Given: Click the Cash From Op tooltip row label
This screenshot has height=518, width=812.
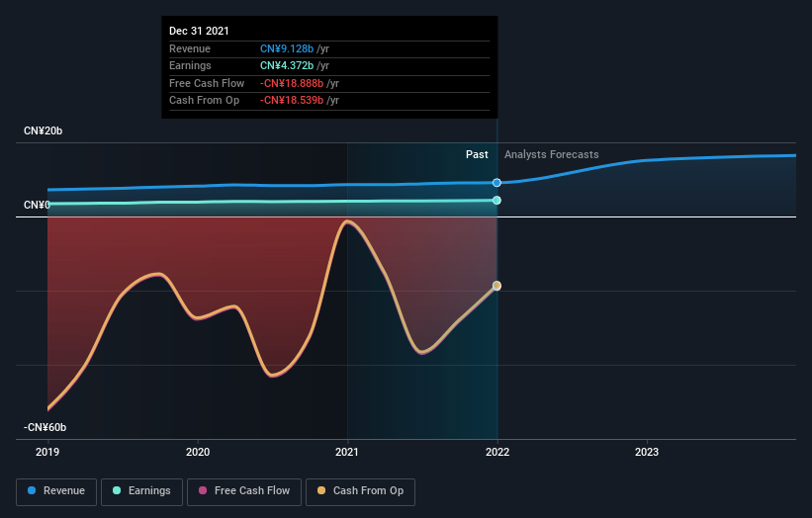Looking at the screenshot, I should click(205, 101).
